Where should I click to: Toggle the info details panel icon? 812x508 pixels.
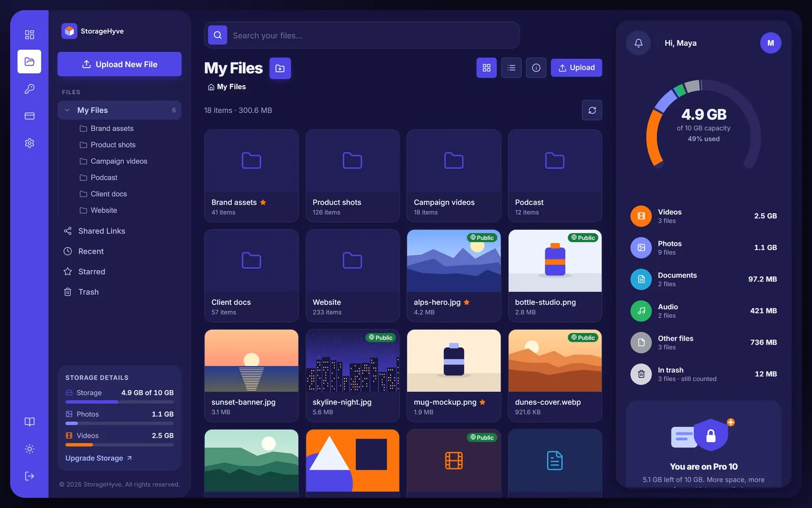(x=536, y=68)
